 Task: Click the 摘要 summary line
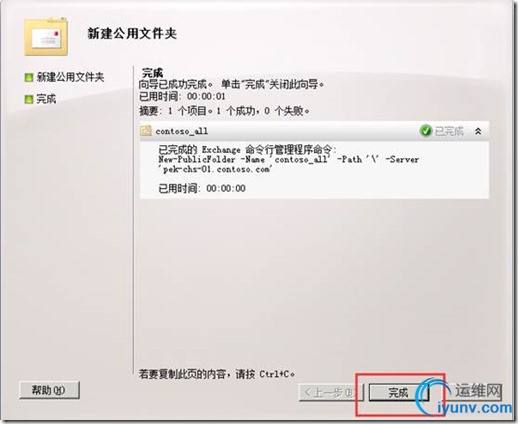coord(225,111)
